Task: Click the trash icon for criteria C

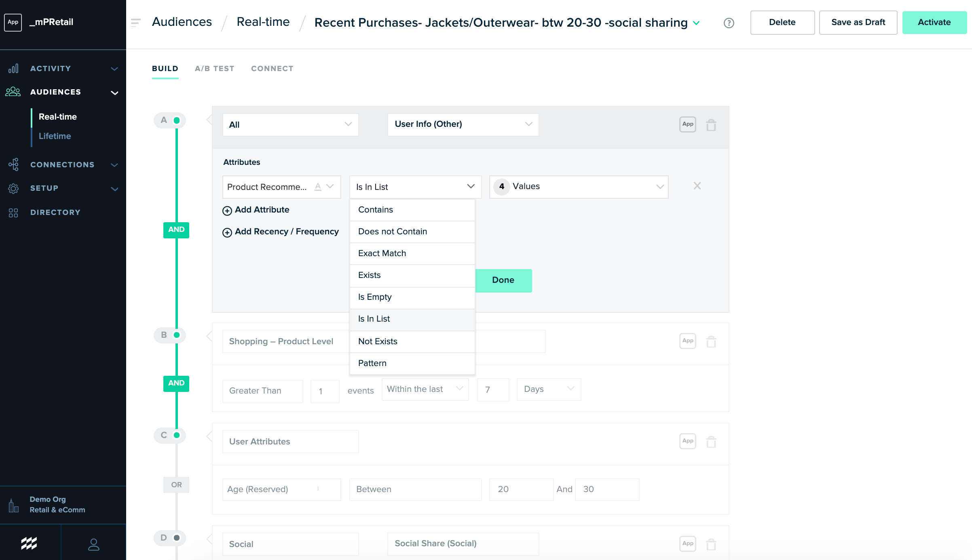Action: (x=711, y=442)
